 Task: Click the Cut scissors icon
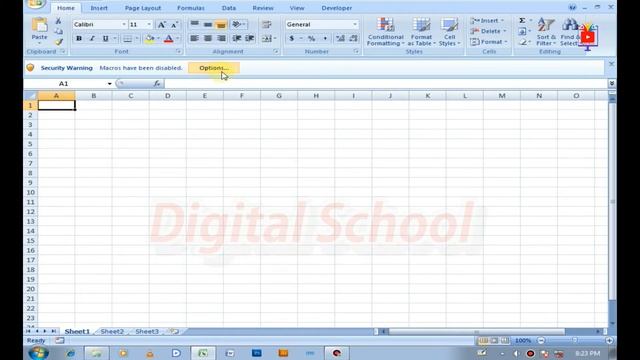[58, 21]
